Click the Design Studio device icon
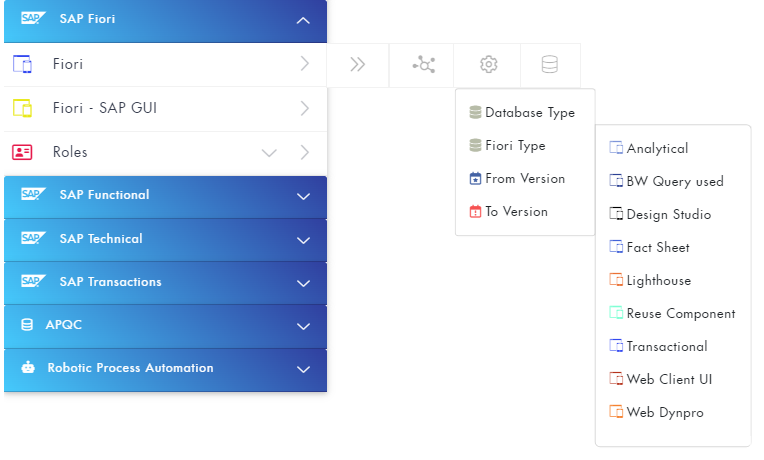 pyautogui.click(x=616, y=214)
